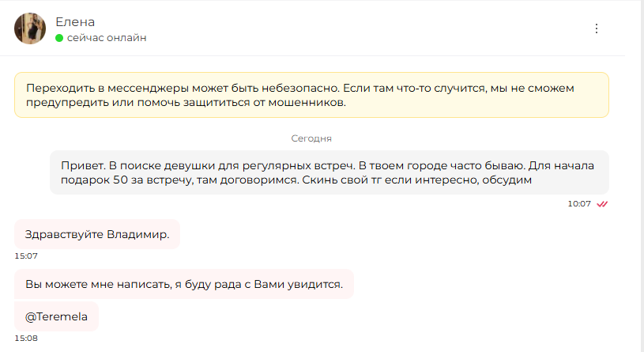Select the sent message starting with 'Привет'
644x352 pixels.
330,172
